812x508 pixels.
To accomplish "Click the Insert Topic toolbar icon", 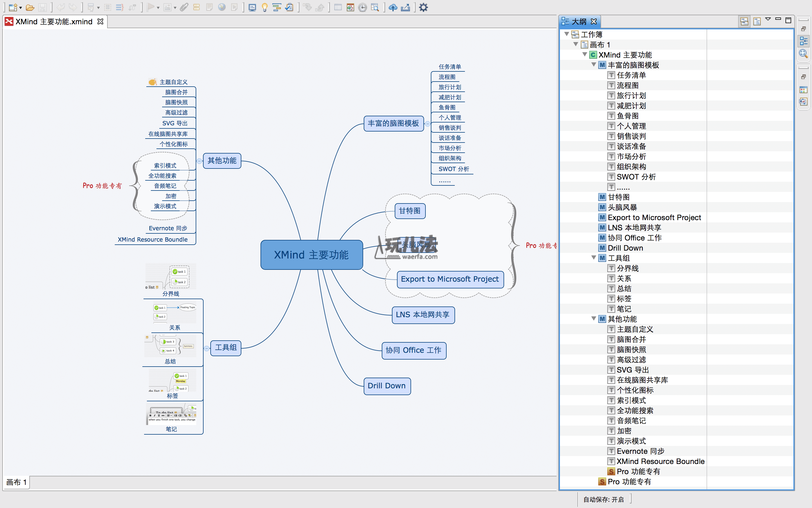I will pos(91,7).
